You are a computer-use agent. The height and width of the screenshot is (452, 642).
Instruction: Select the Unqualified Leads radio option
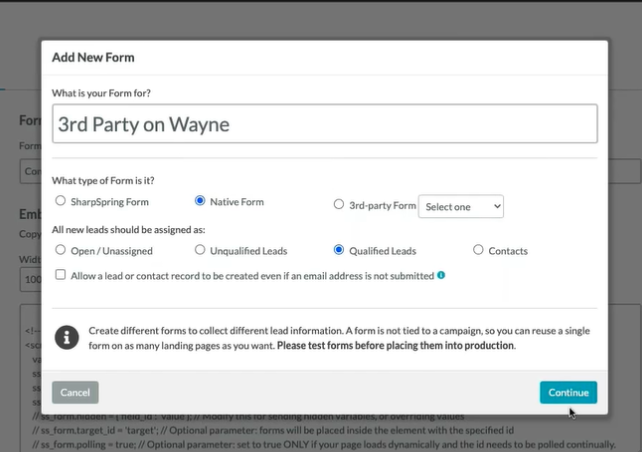(200, 250)
